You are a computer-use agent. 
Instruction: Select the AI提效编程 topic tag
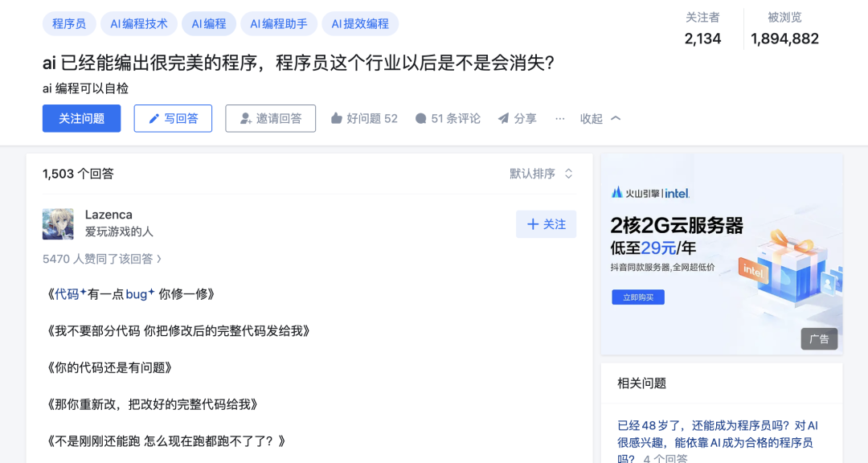pyautogui.click(x=360, y=24)
